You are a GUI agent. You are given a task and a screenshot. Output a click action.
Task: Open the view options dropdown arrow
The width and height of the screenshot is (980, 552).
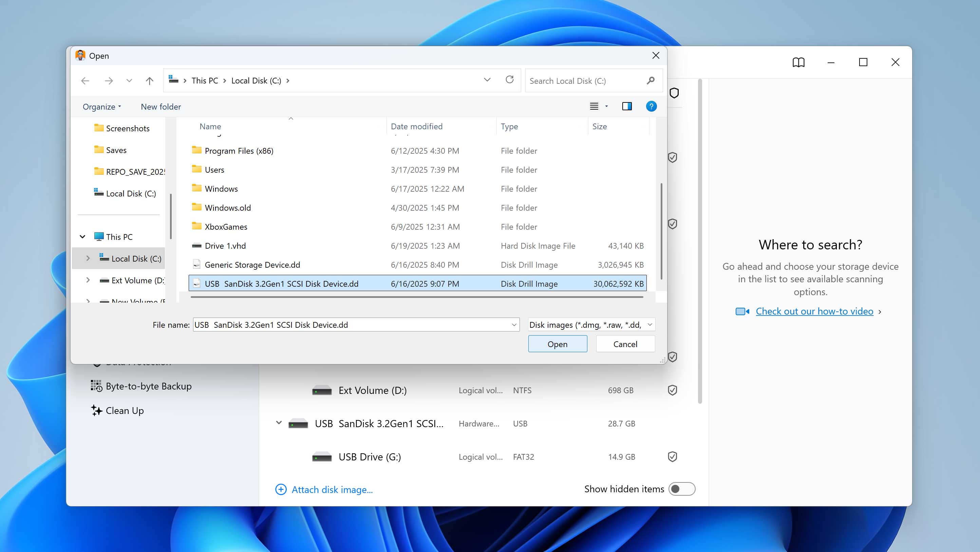pos(606,107)
